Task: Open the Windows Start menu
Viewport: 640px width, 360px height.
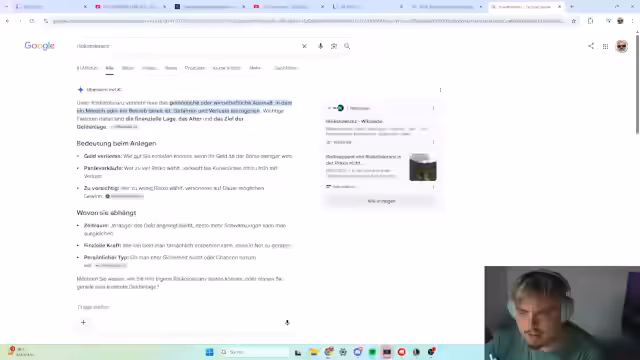Action: click(209, 352)
